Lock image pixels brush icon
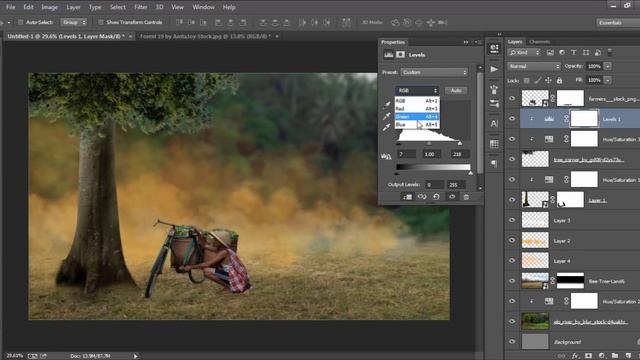The image size is (640, 360). [538, 80]
